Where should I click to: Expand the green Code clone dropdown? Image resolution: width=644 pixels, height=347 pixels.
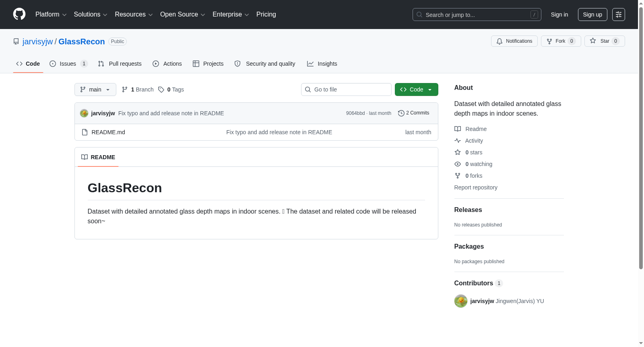[416, 89]
